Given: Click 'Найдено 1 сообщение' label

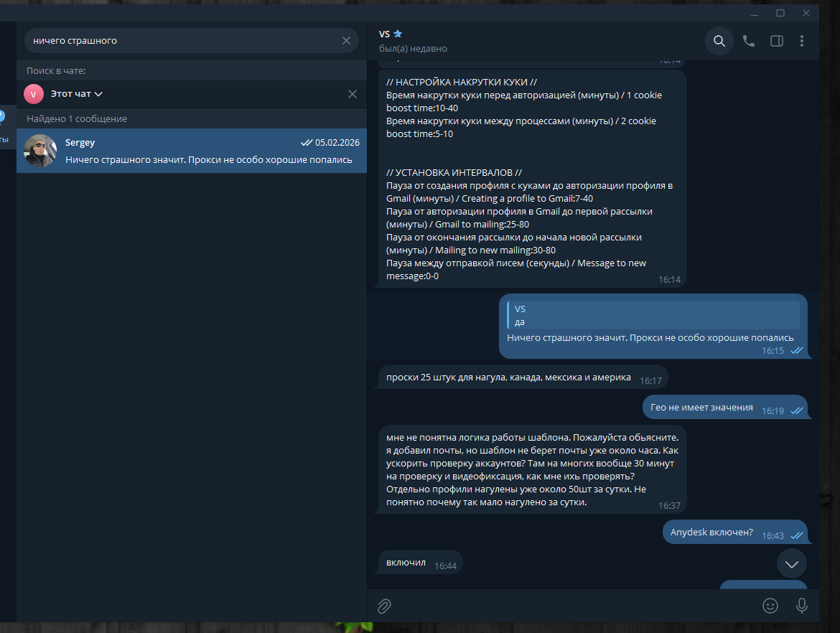Looking at the screenshot, I should point(77,119).
